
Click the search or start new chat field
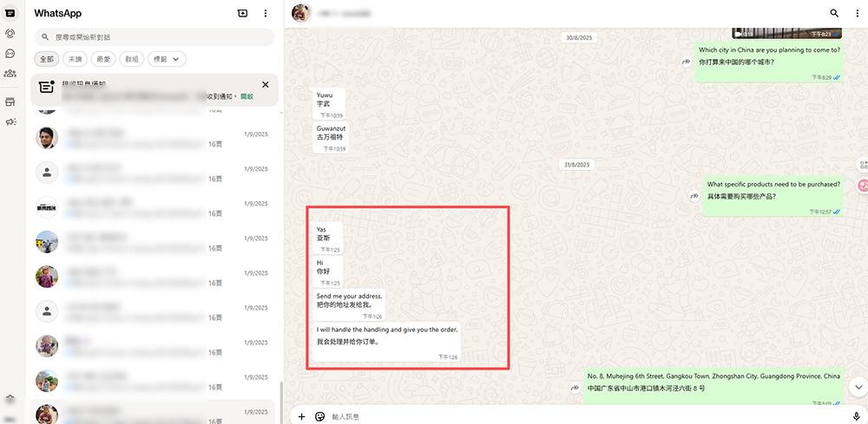click(156, 37)
